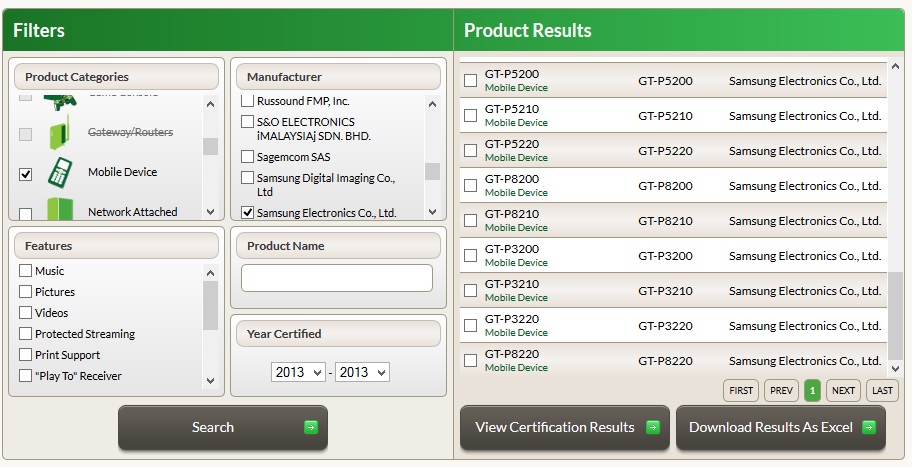Click the Features section header
The height and width of the screenshot is (467, 912).
(116, 246)
